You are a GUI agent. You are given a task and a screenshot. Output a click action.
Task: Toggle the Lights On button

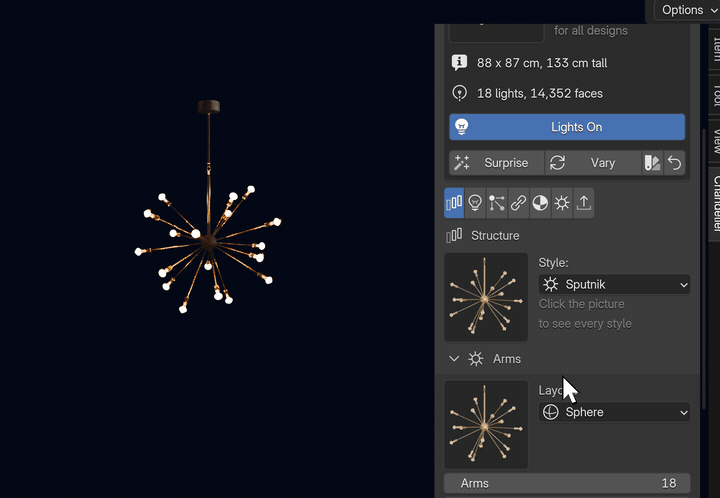point(567,127)
